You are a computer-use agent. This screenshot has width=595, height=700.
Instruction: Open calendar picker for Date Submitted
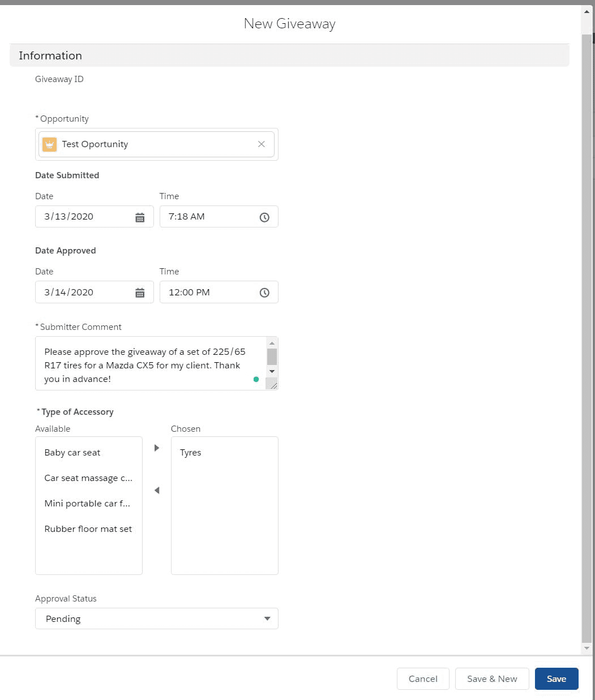click(x=140, y=217)
